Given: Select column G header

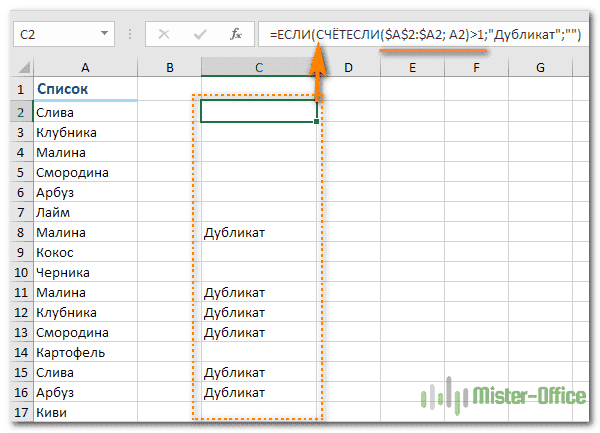Looking at the screenshot, I should [x=539, y=68].
